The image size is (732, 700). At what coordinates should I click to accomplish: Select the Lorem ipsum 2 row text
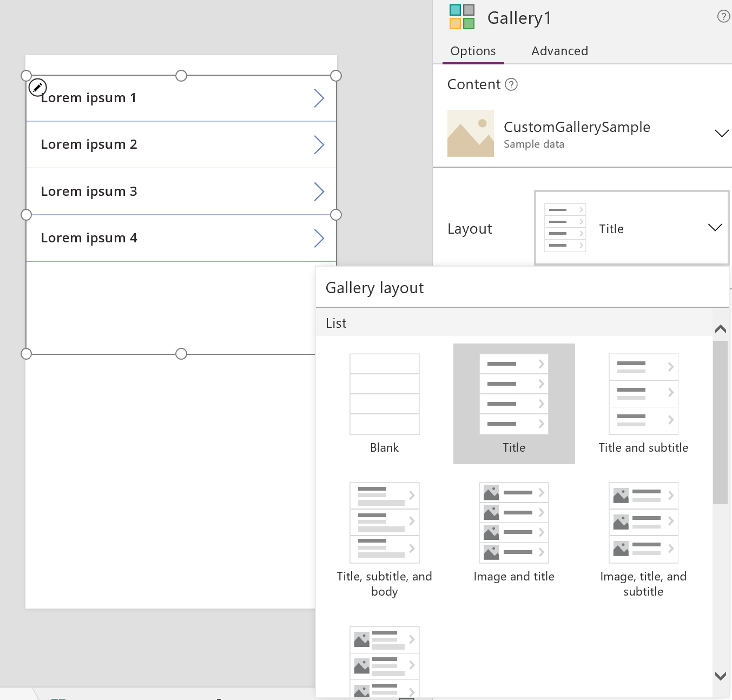click(x=89, y=144)
